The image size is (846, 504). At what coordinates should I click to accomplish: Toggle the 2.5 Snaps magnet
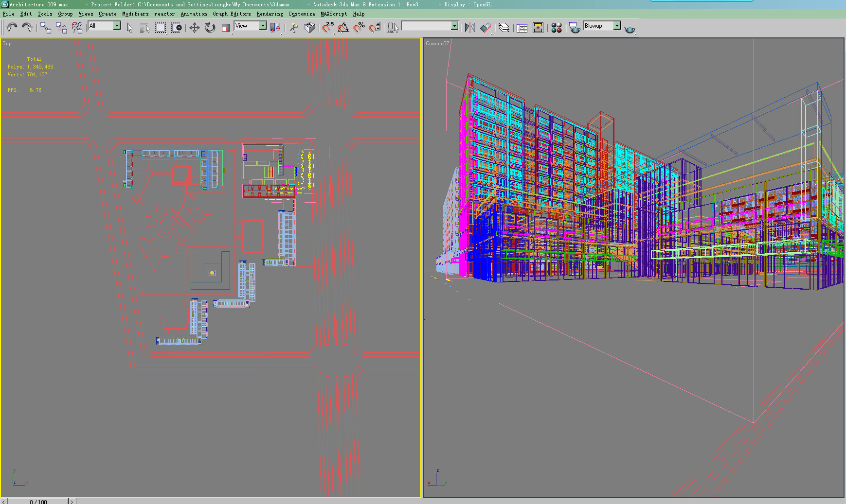[328, 28]
